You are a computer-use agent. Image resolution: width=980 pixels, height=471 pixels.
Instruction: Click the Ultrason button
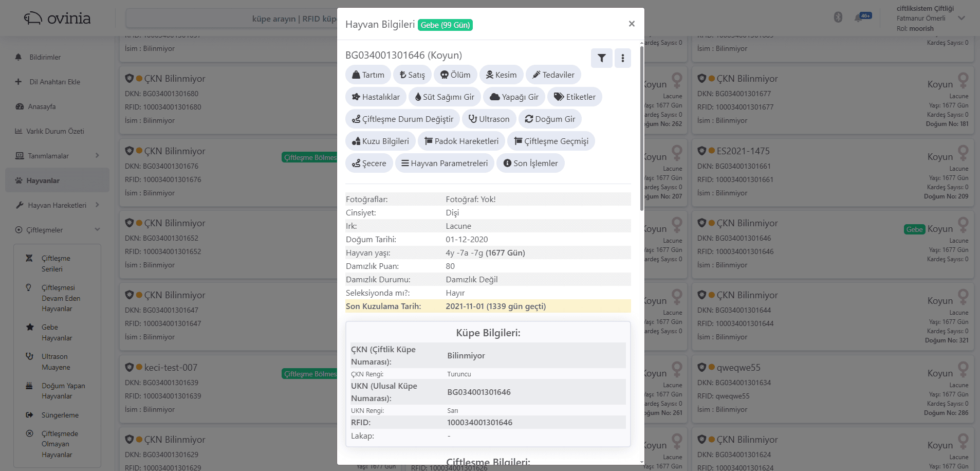(x=489, y=119)
